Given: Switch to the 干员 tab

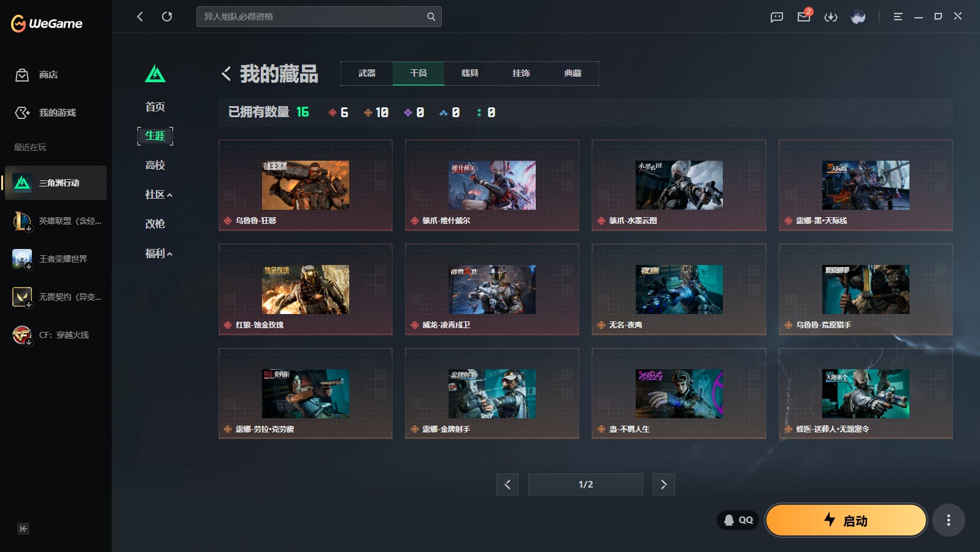Looking at the screenshot, I should click(419, 73).
